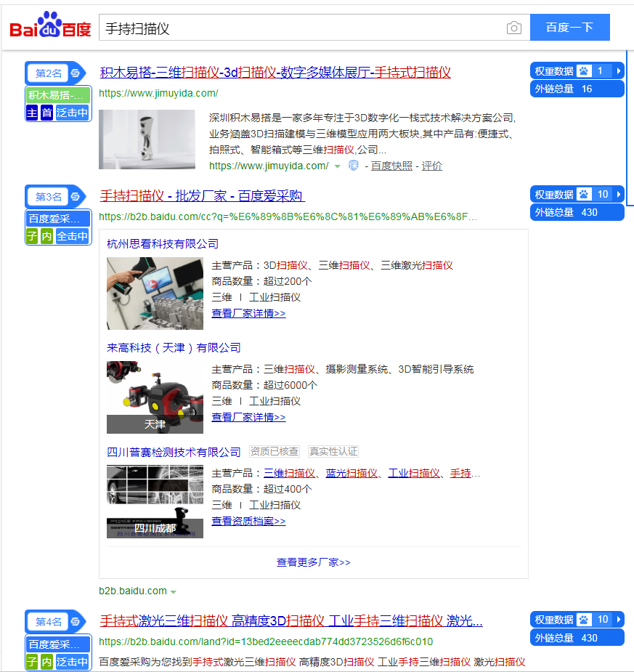This screenshot has height=672, width=634.
Task: Click the 百度一下 search button
Action: point(570,28)
